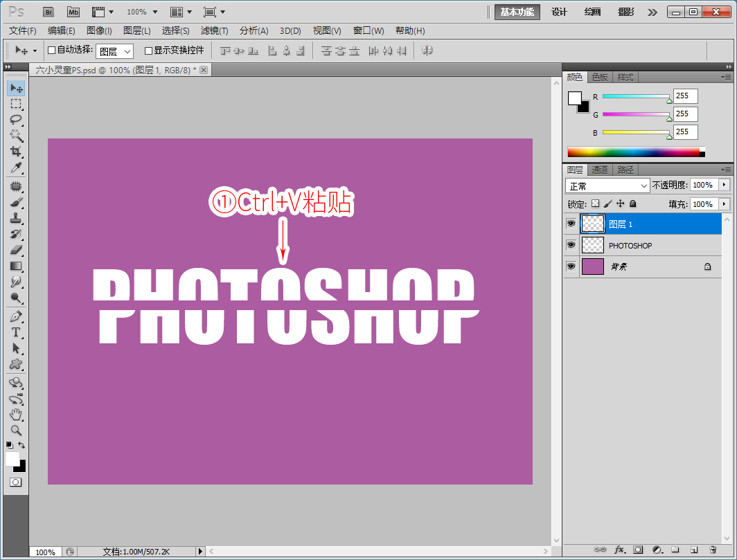Toggle lock image pixels
The width and height of the screenshot is (737, 560).
pos(607,204)
